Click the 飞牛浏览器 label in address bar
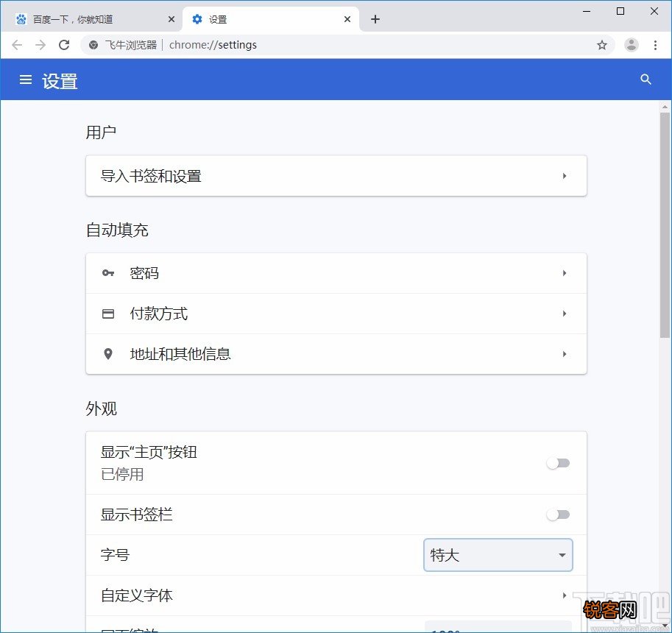Screen dimensions: 672x633 131,45
